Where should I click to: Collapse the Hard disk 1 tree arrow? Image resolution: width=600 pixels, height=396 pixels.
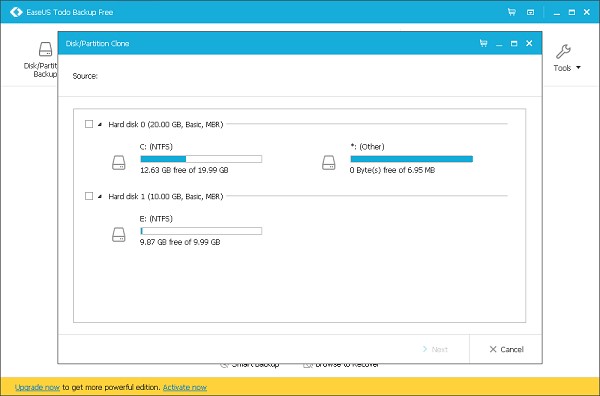coord(100,196)
